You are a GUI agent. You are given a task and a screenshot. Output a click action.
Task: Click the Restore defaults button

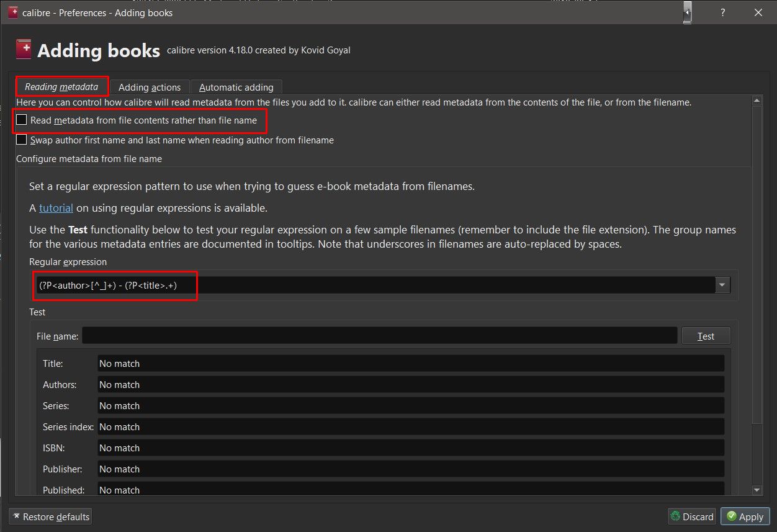(50, 516)
